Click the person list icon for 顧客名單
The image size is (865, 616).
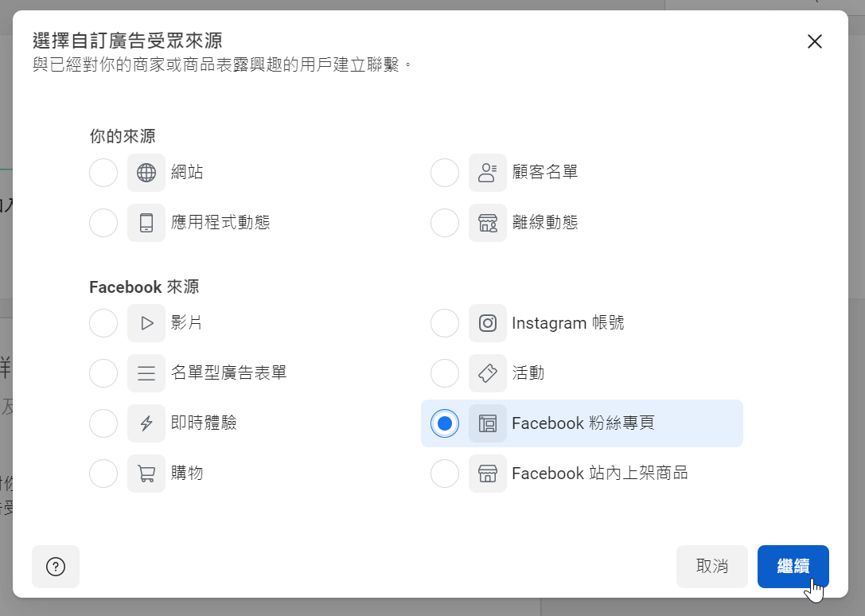488,173
